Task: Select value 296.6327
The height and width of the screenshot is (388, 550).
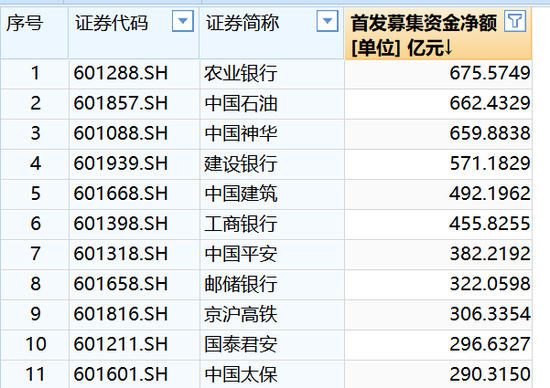Action: (490, 344)
